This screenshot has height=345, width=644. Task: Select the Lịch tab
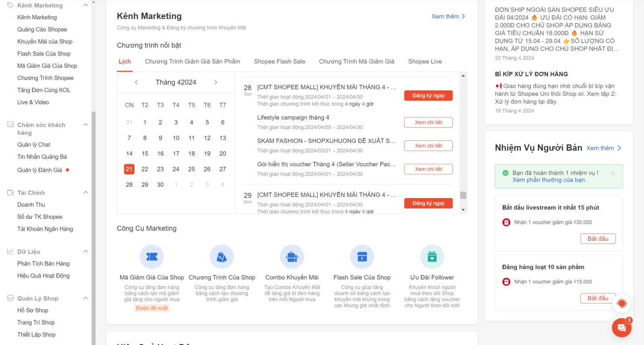[x=125, y=62]
